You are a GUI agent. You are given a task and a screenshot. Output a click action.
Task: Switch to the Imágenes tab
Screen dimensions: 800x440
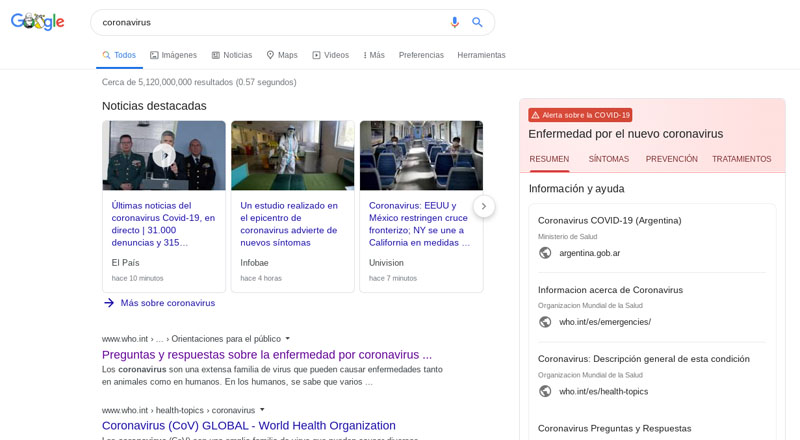[173, 55]
